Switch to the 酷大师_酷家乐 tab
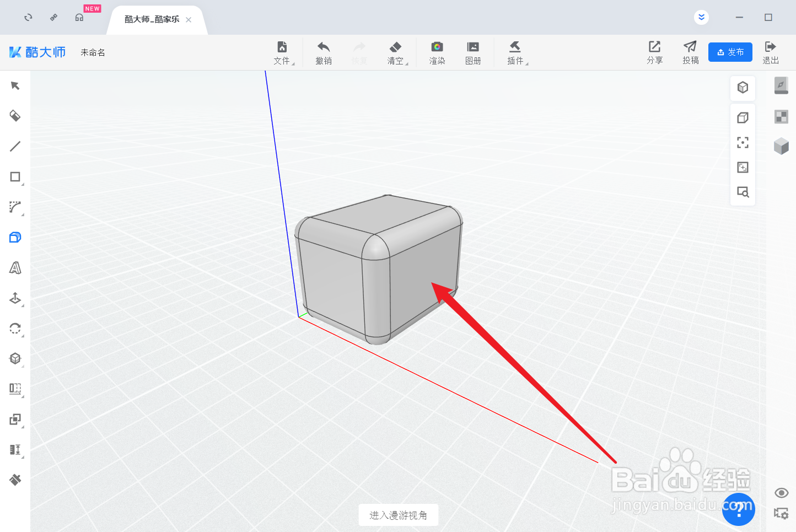Screen dimensions: 796x532 152,19
